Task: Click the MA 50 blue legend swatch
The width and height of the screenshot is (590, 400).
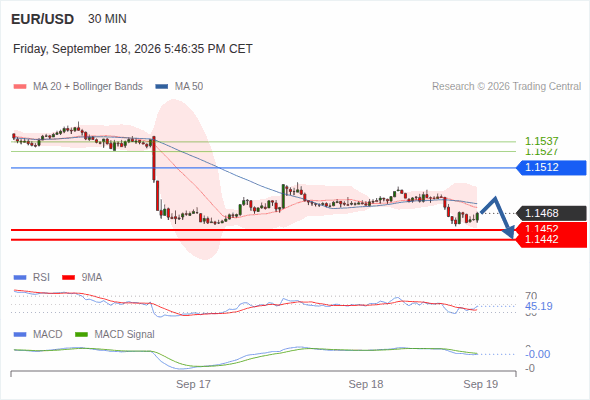Action: [x=162, y=87]
